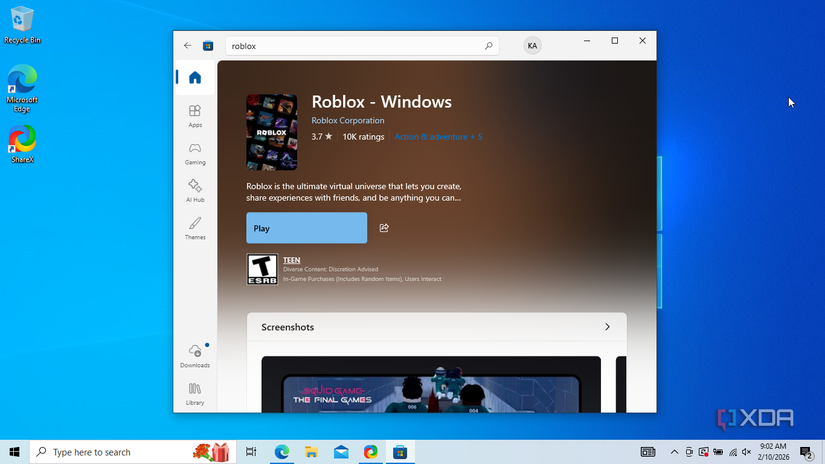Click the Screenshots heading
The image size is (825, 464).
coord(288,327)
